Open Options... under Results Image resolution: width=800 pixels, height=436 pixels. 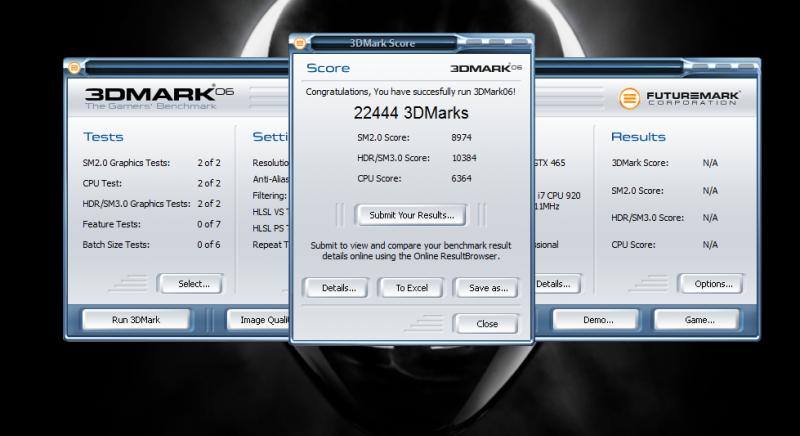[x=712, y=284]
